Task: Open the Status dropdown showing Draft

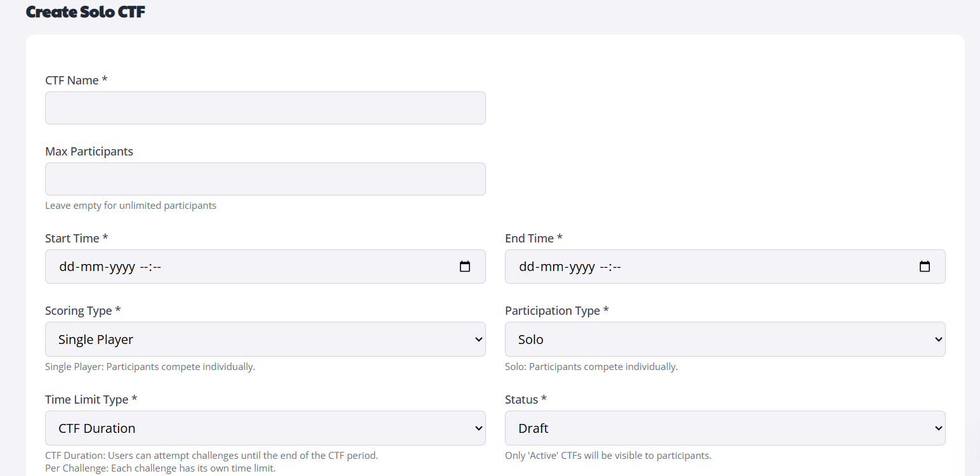Action: tap(723, 428)
